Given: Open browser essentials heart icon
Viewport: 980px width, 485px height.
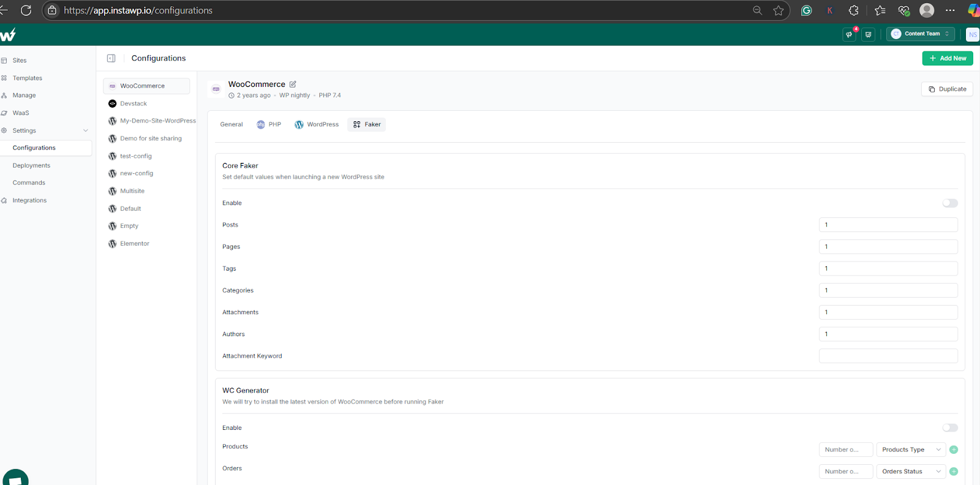Looking at the screenshot, I should 904,10.
